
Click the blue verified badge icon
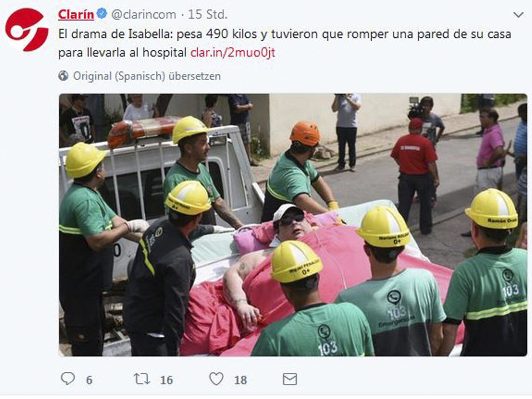coord(102,14)
